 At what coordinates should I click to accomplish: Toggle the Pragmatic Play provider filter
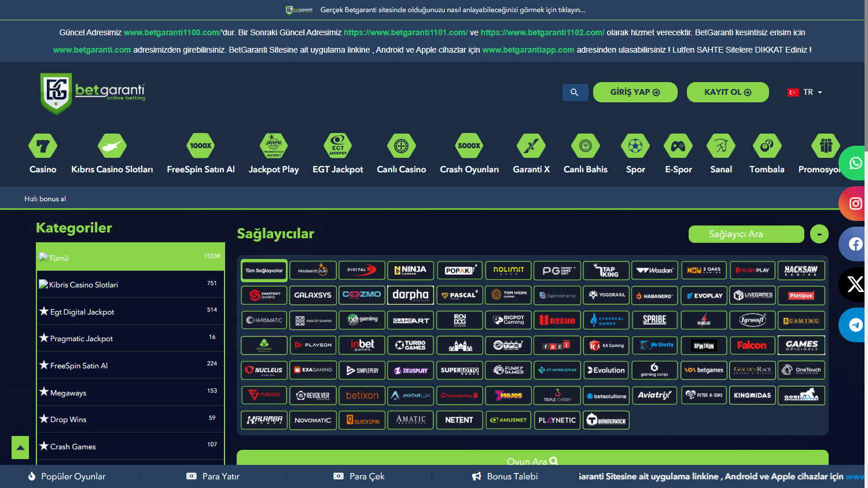click(313, 270)
